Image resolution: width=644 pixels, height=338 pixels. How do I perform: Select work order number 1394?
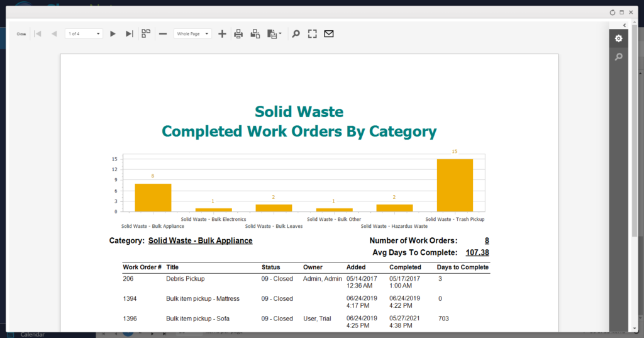coord(130,299)
